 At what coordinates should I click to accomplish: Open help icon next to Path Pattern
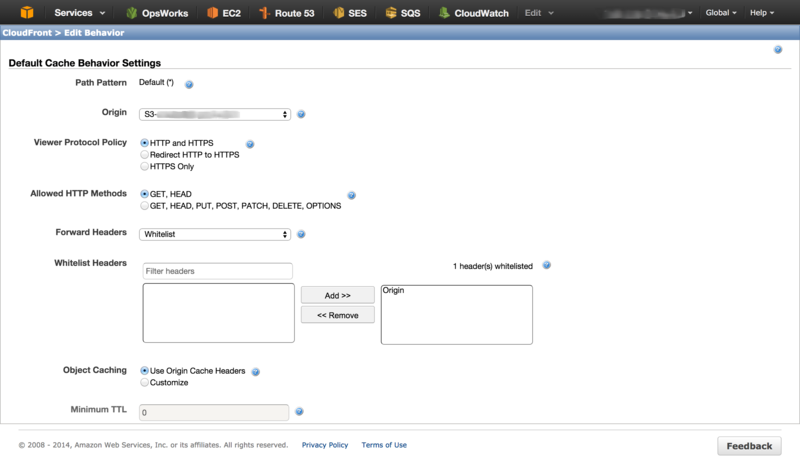point(189,84)
